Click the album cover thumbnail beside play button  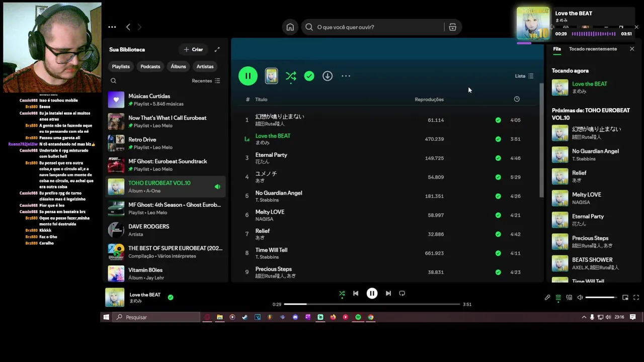click(x=271, y=76)
